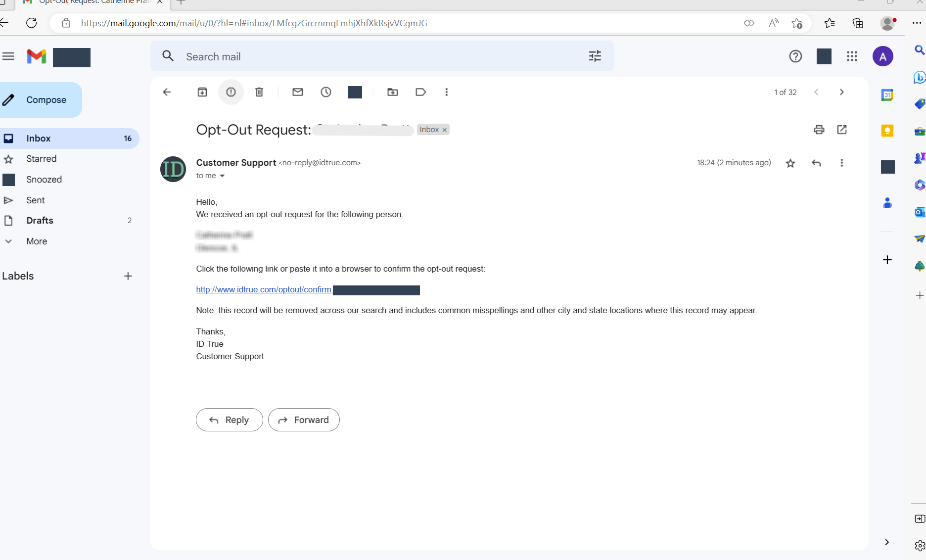Open the labels tag icon
The height and width of the screenshot is (560, 926).
(421, 92)
